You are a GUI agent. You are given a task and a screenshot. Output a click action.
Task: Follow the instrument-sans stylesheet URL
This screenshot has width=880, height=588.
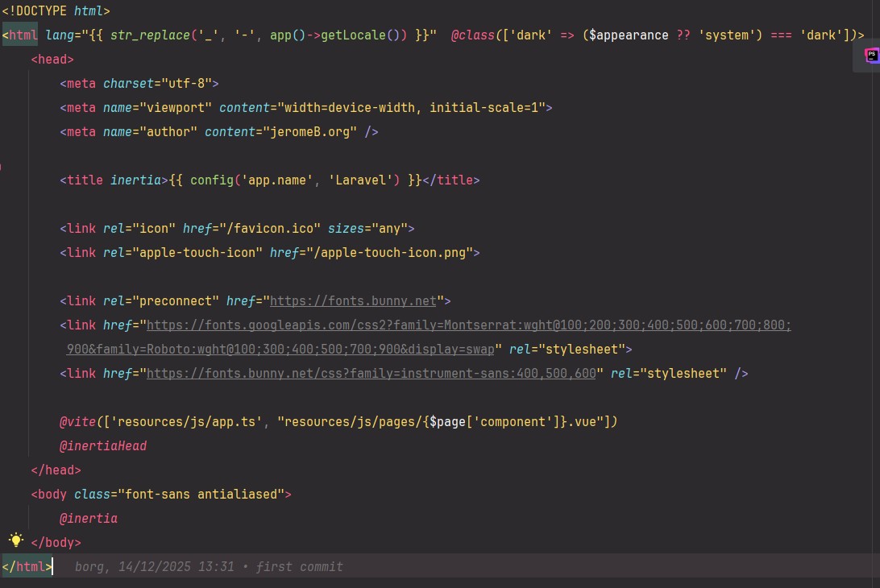(x=370, y=374)
